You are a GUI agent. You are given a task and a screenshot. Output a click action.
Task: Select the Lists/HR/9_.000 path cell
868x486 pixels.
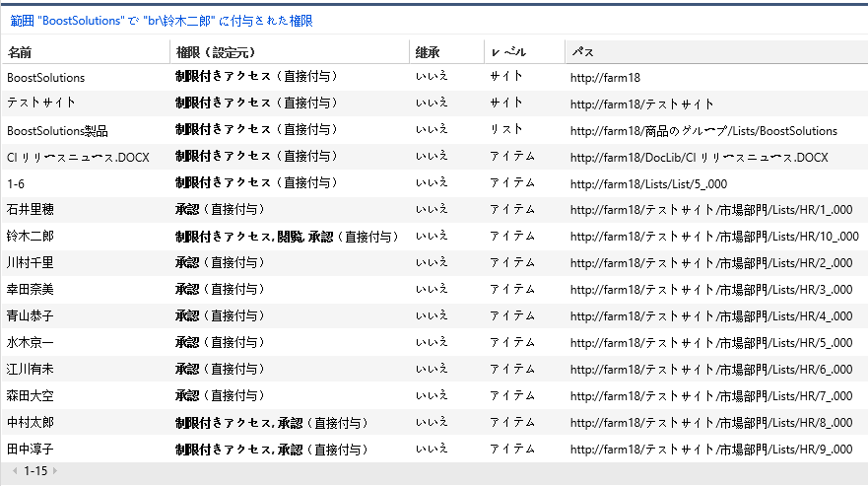coord(711,449)
